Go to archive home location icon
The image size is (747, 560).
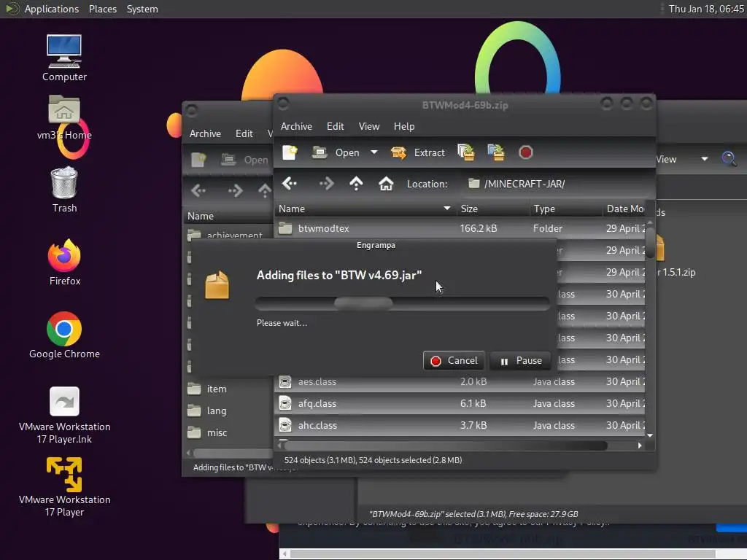tap(386, 184)
